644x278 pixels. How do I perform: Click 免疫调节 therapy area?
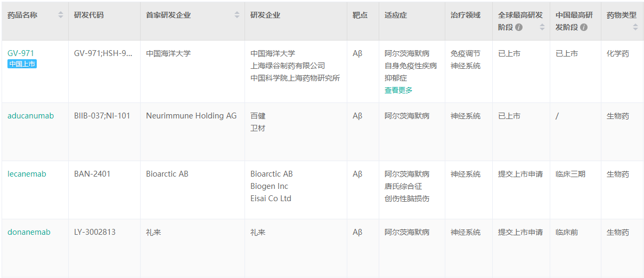click(466, 53)
